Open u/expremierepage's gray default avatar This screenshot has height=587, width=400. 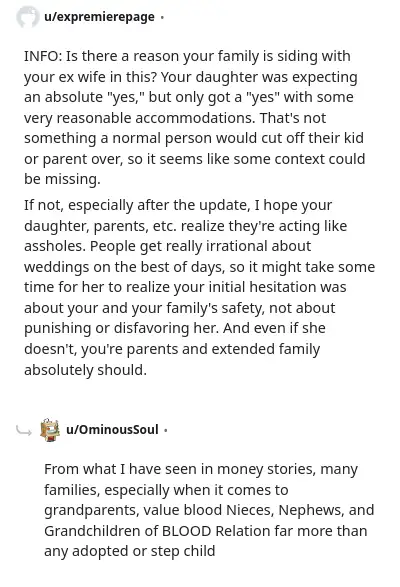(27, 17)
